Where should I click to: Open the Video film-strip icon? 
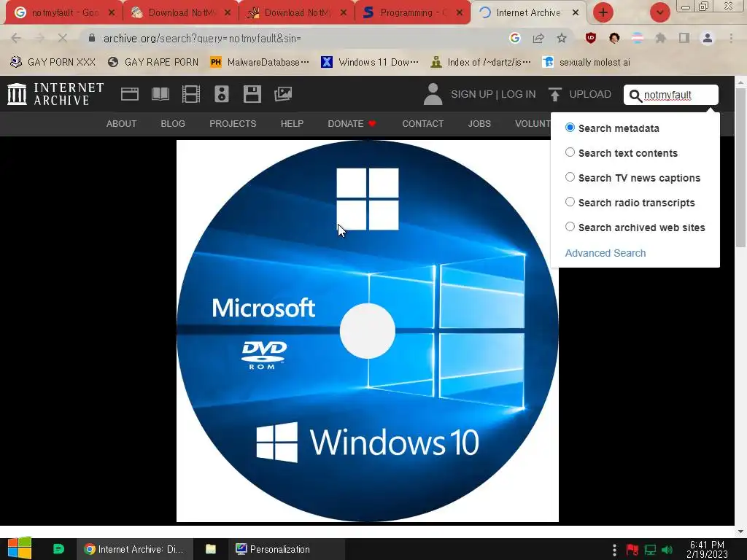click(191, 94)
